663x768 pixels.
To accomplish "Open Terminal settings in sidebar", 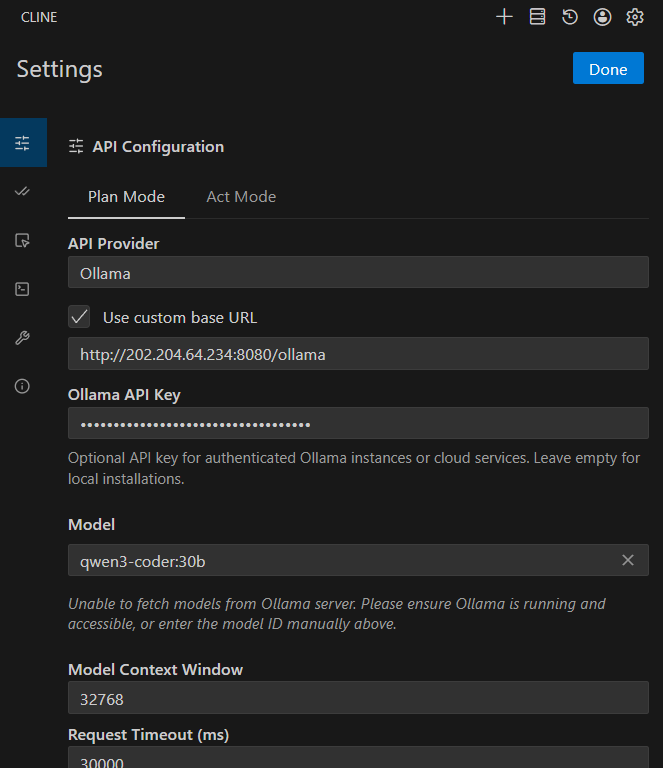I will pyautogui.click(x=22, y=289).
